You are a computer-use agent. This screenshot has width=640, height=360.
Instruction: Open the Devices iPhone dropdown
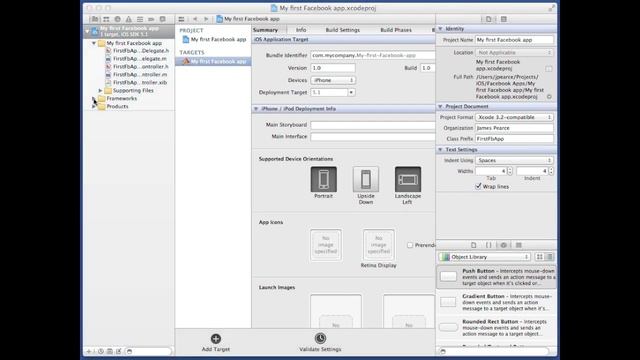click(333, 80)
